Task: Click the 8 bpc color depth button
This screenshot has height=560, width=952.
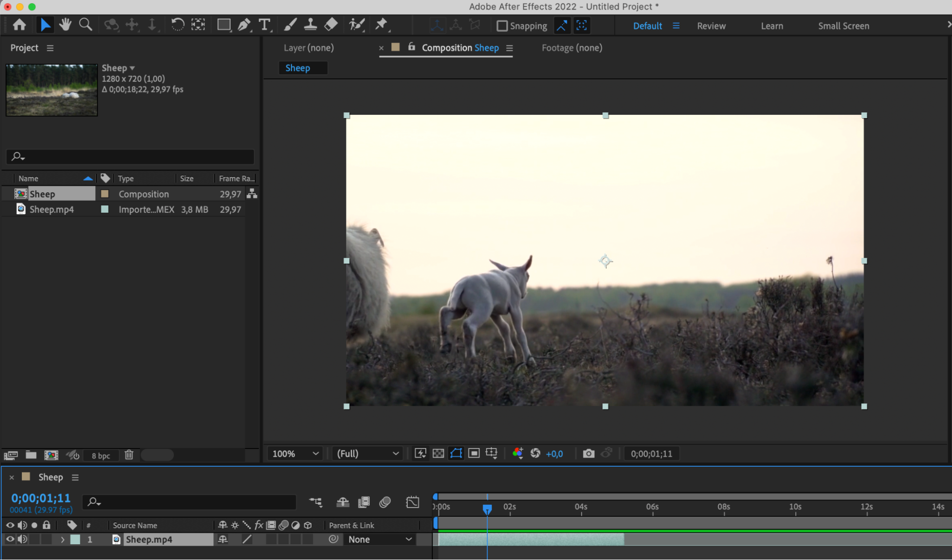Action: [x=100, y=455]
